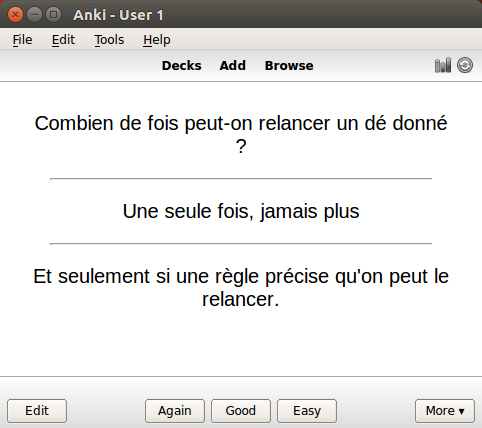Expand the More options dropdown
The width and height of the screenshot is (482, 428).
tap(445, 411)
